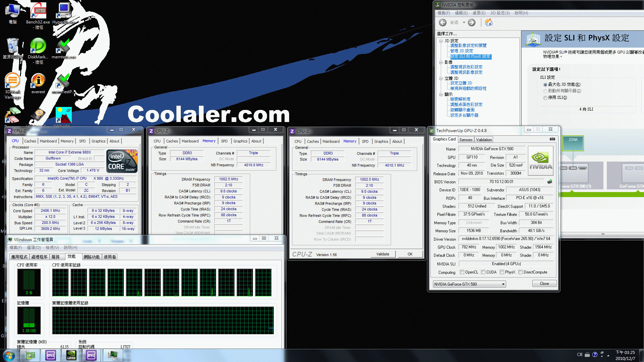Click the GPU-Z screenshot camera icon

(x=552, y=139)
